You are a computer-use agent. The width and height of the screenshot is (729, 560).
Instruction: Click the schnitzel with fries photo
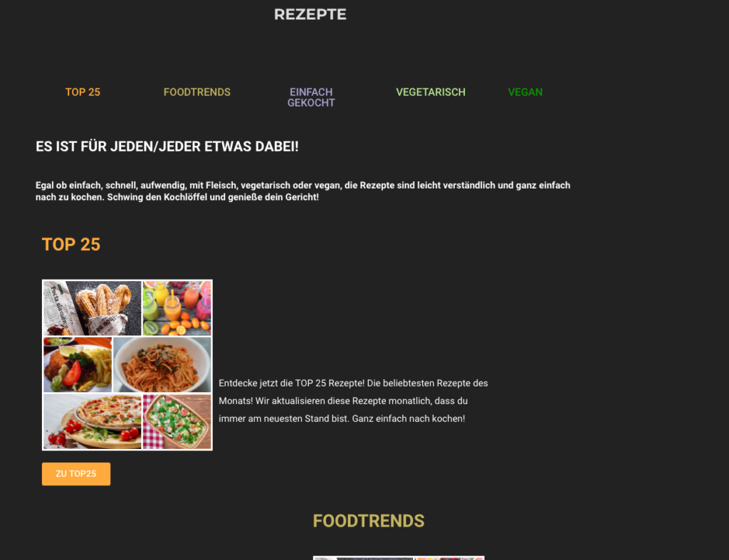point(78,365)
